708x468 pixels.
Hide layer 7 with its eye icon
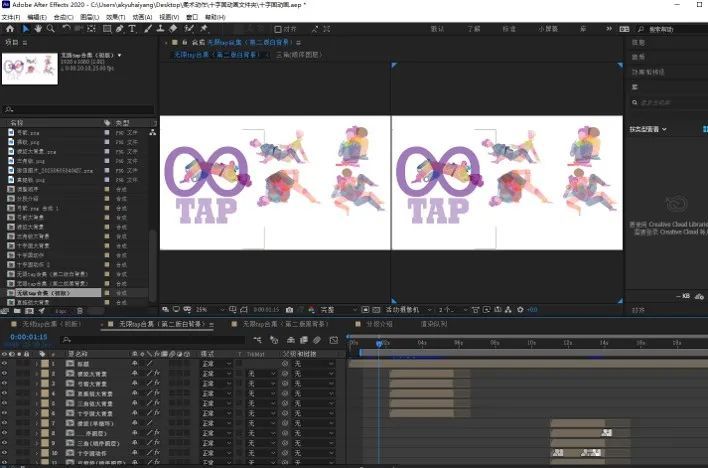pyautogui.click(x=5, y=423)
